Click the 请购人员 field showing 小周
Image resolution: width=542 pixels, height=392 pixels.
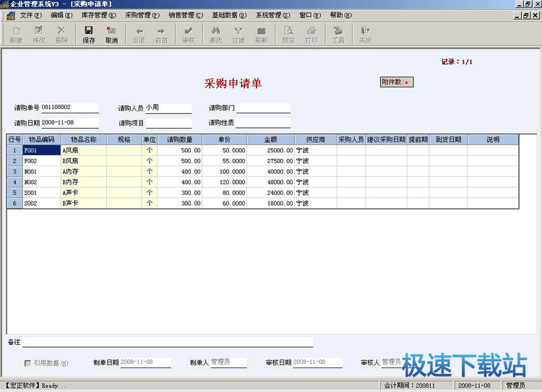[x=168, y=108]
